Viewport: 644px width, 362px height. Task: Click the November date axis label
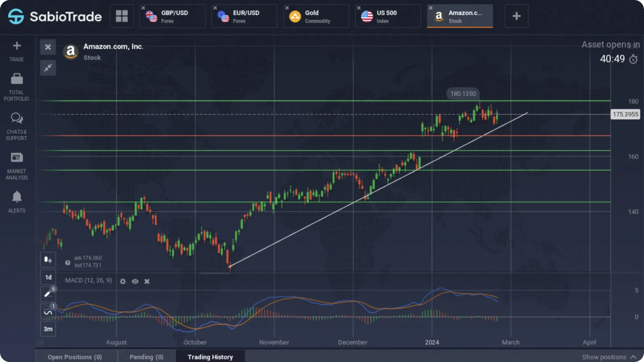(x=274, y=342)
